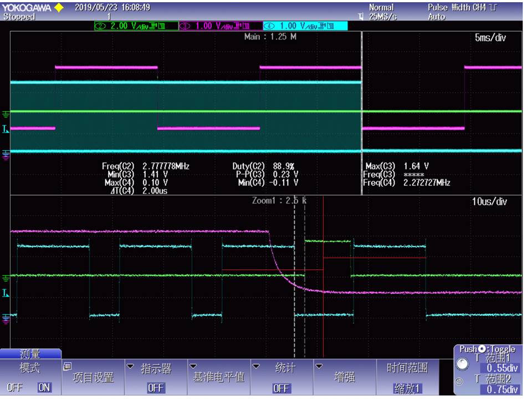The width and height of the screenshot is (532, 399).
Task: Open 基准电平值 menu item
Action: (x=219, y=377)
